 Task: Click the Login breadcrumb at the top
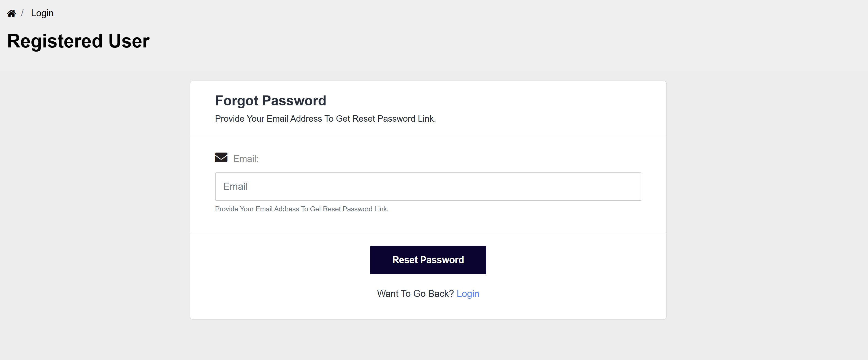coord(42,13)
